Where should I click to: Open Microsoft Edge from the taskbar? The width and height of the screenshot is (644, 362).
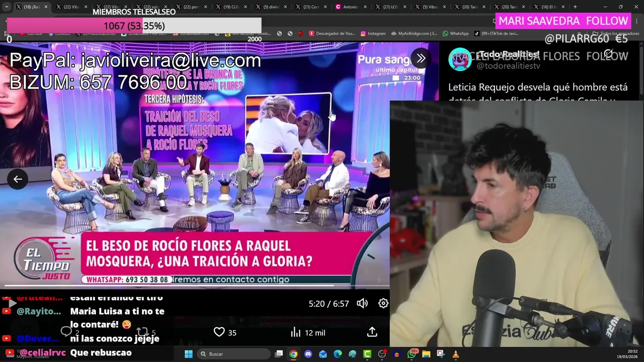[x=338, y=354]
